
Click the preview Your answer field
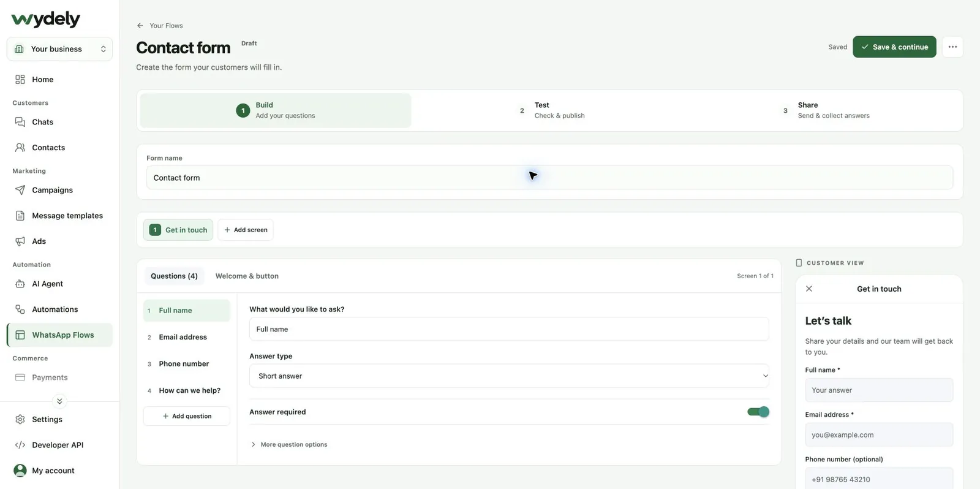pos(879,390)
